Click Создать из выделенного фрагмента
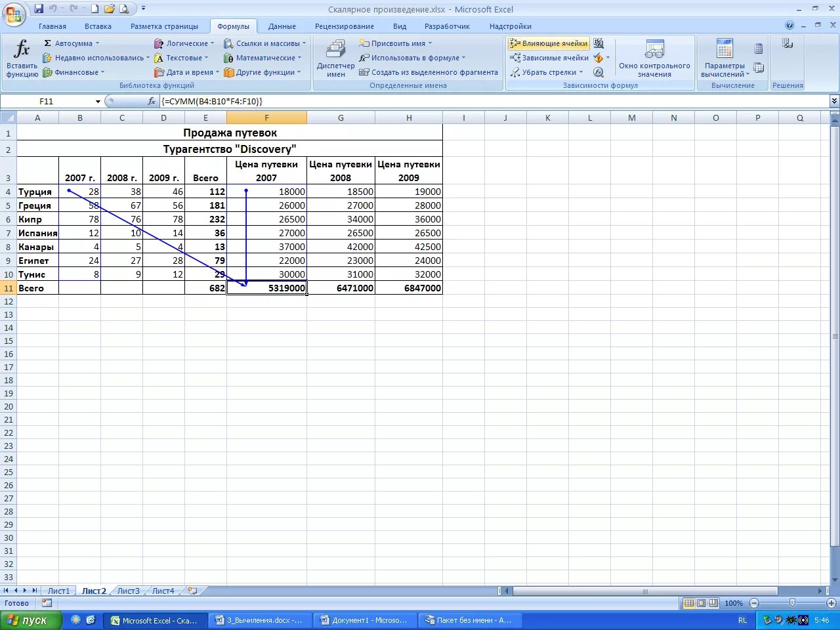 [429, 72]
